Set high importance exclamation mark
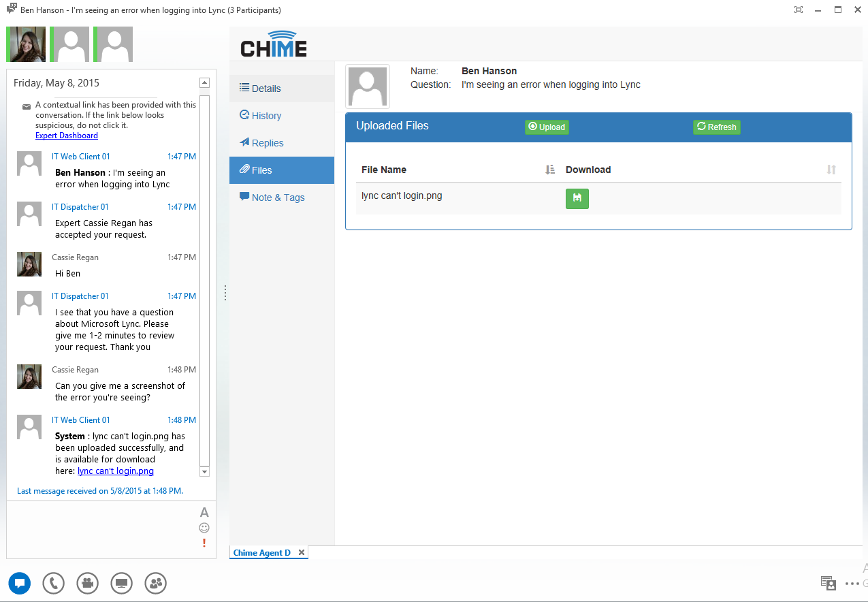868x602 pixels. tap(204, 543)
